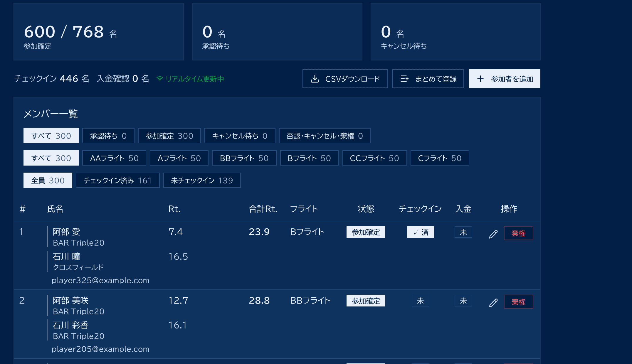Click the キャンセル待ち summary card
This screenshot has height=364, width=632.
(x=455, y=32)
